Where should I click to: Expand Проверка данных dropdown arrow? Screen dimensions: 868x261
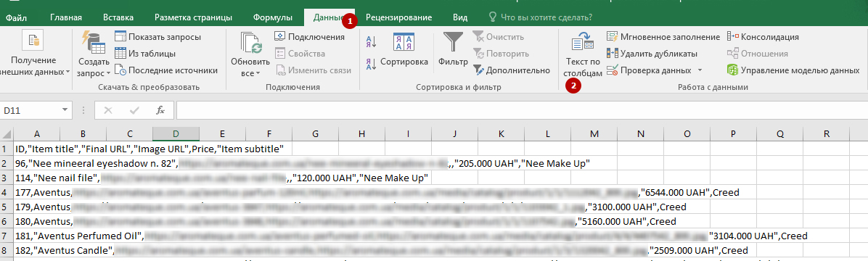pyautogui.click(x=700, y=70)
